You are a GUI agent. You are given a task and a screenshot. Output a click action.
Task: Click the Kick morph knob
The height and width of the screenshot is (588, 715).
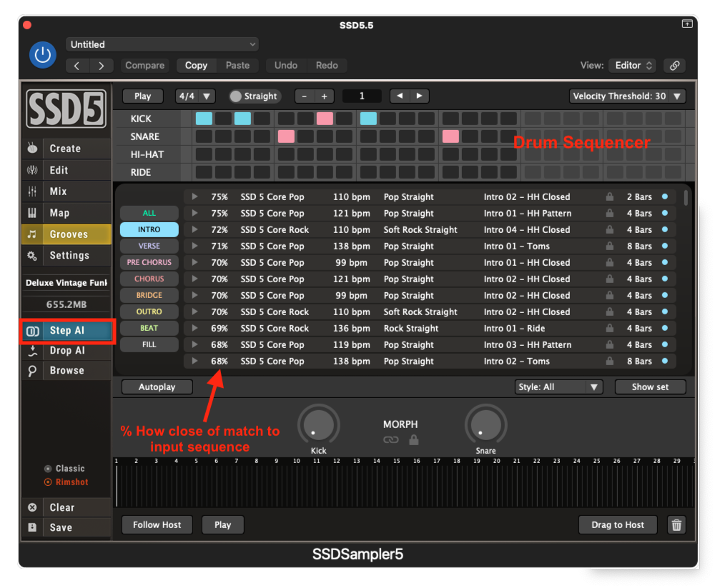pyautogui.click(x=319, y=424)
